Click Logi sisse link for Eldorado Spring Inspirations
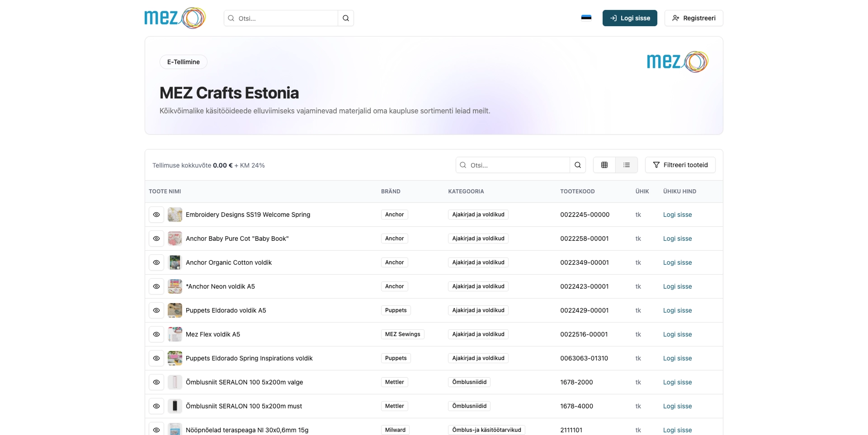This screenshot has height=435, width=868. coord(677,358)
